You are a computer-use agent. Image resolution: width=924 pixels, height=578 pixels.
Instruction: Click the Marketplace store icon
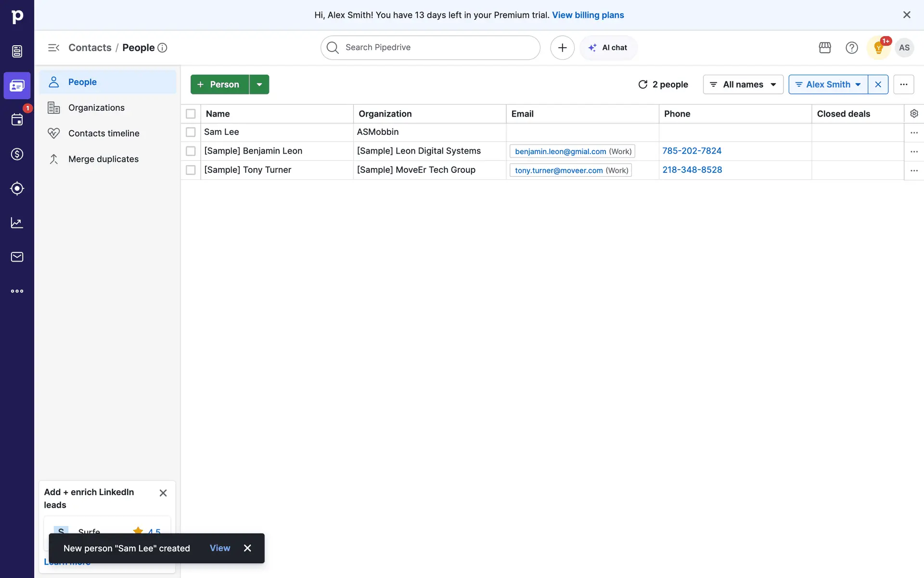(825, 48)
